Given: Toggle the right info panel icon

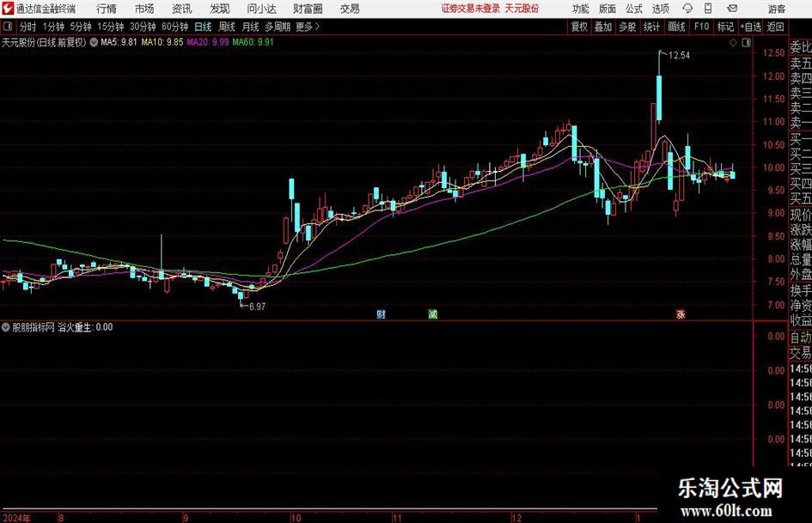Looking at the screenshot, I should [746, 43].
